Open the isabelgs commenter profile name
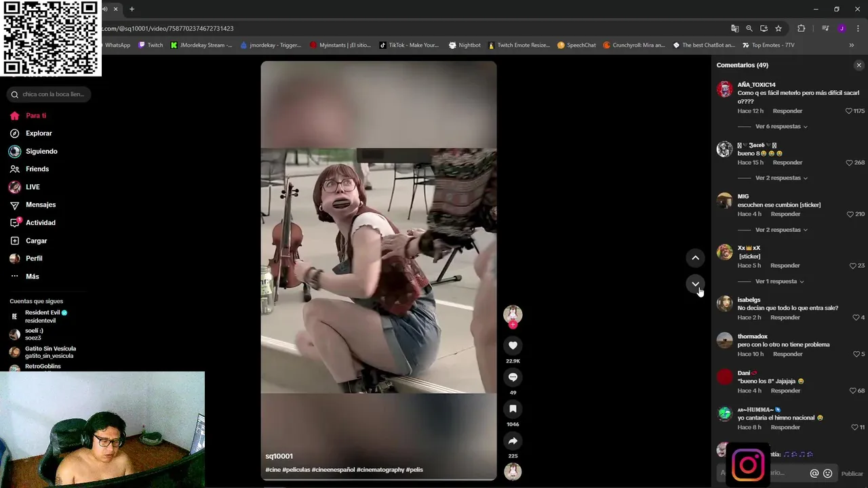This screenshot has height=488, width=868. coord(749,300)
